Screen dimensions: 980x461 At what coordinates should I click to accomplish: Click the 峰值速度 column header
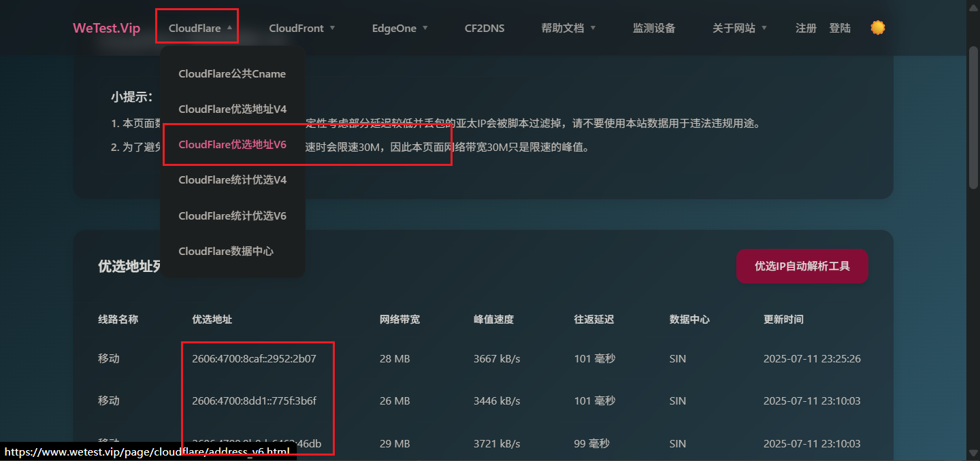point(493,319)
